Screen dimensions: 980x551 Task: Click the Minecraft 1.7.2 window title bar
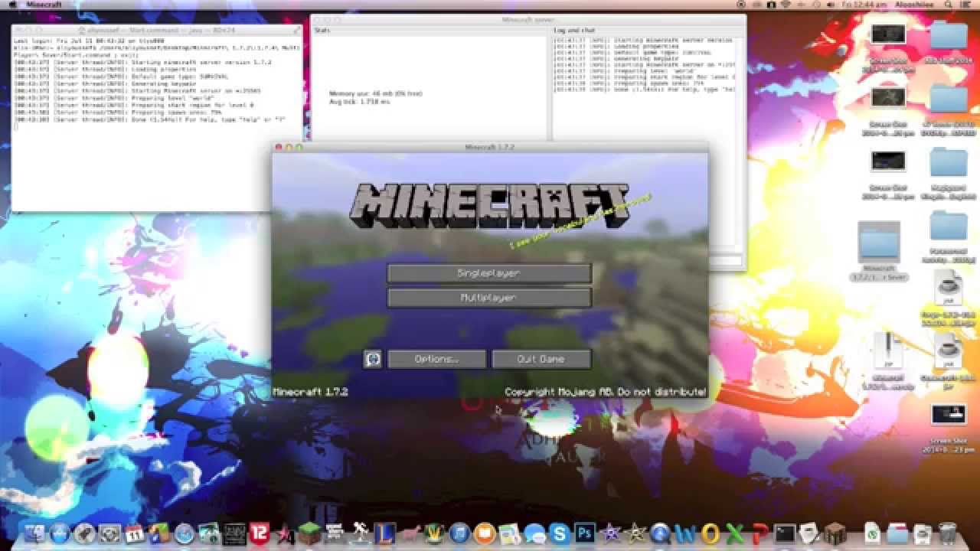tap(489, 147)
